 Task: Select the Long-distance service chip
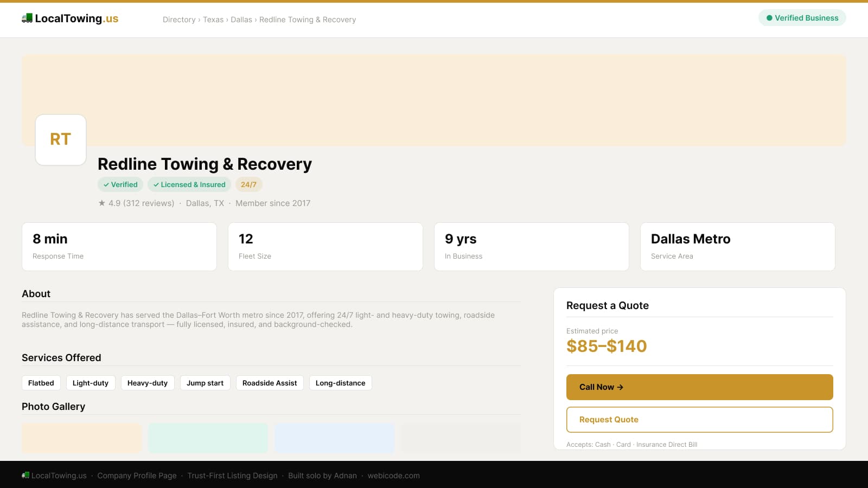[x=341, y=383]
